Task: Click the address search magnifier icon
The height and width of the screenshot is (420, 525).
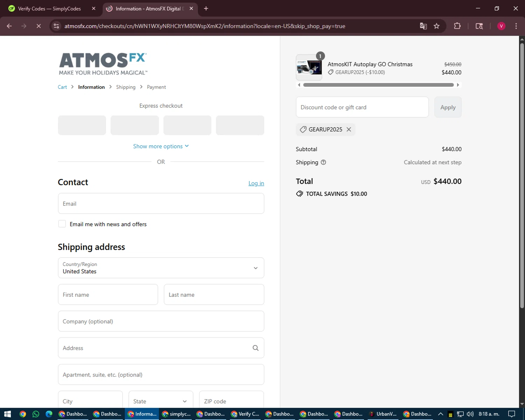Action: tap(255, 348)
